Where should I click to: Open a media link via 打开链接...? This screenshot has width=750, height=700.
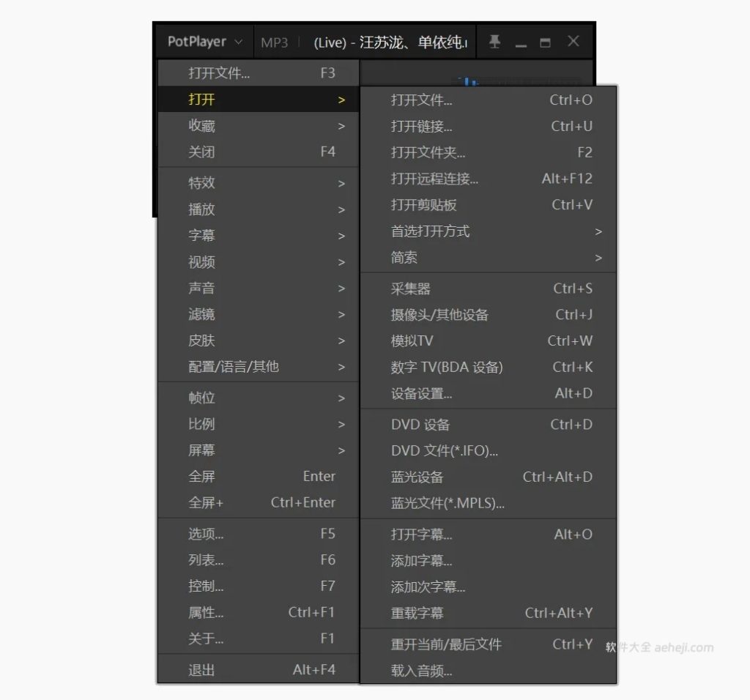point(422,126)
